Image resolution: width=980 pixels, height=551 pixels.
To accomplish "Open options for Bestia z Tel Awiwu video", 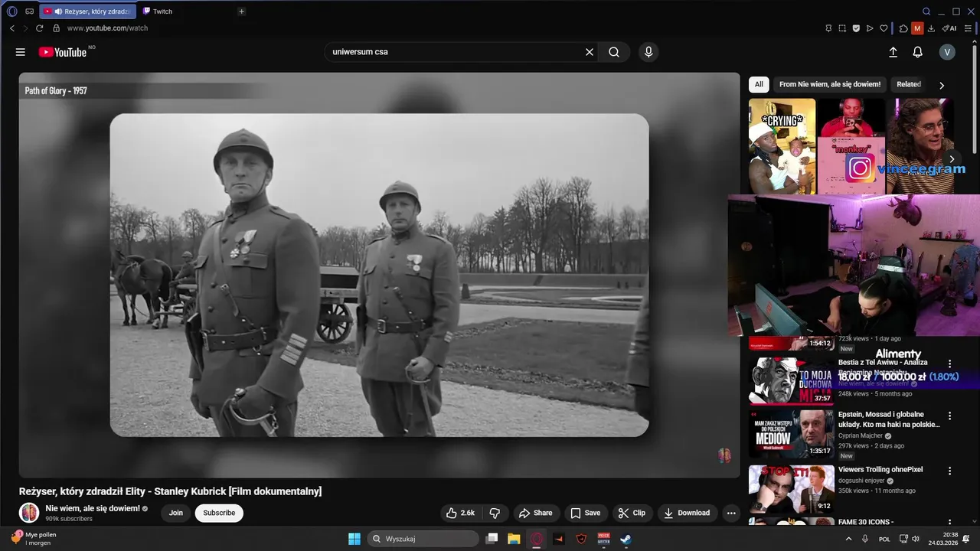I will [x=950, y=364].
